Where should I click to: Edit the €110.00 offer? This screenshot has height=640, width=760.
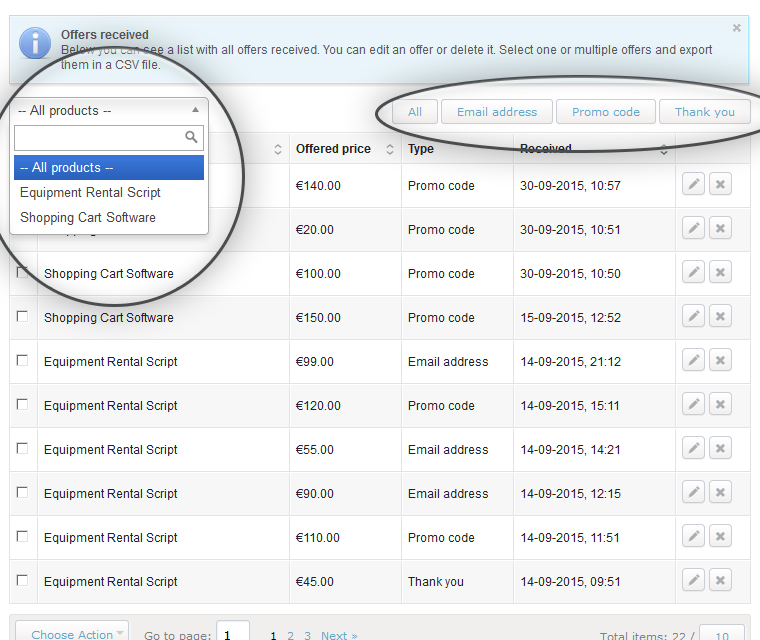[693, 536]
